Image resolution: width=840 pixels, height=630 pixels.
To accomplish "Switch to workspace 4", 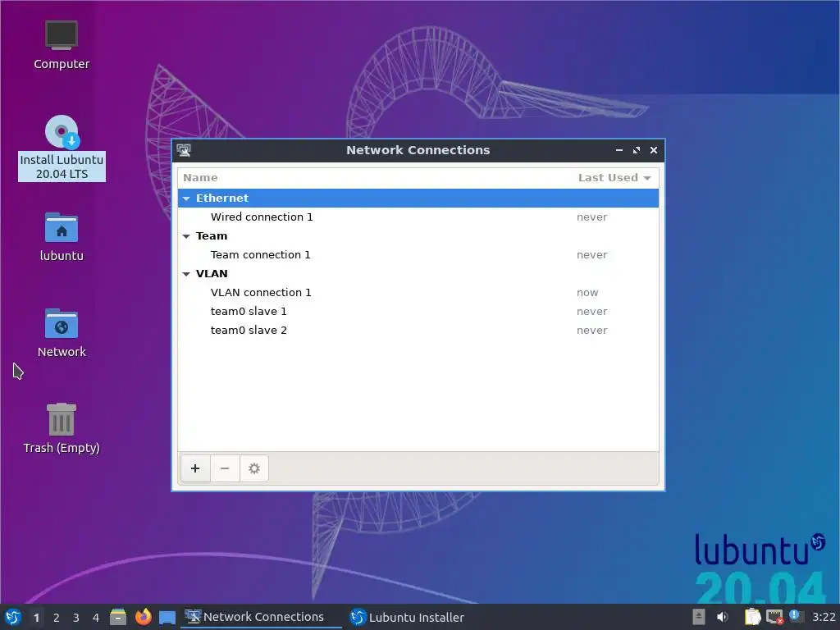I will [96, 618].
